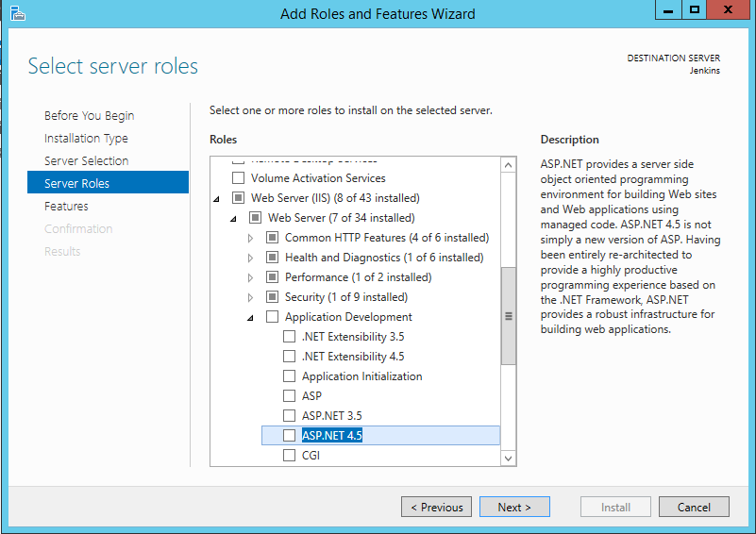The image size is (756, 534).
Task: Expand the Security role services
Action: [251, 297]
